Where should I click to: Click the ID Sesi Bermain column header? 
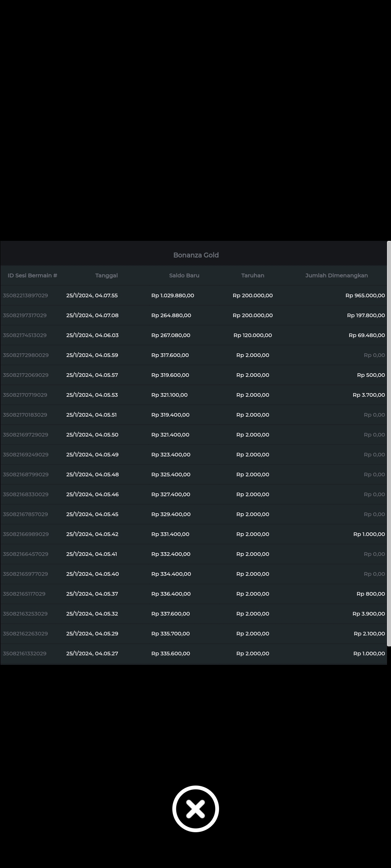coord(32,276)
